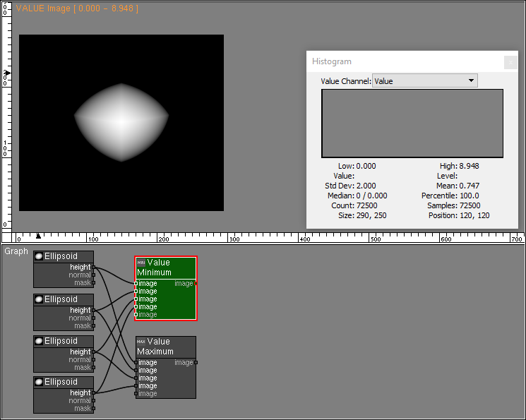526x420 pixels.
Task: Click the icon on the top Ellipsoid node
Action: [39, 256]
